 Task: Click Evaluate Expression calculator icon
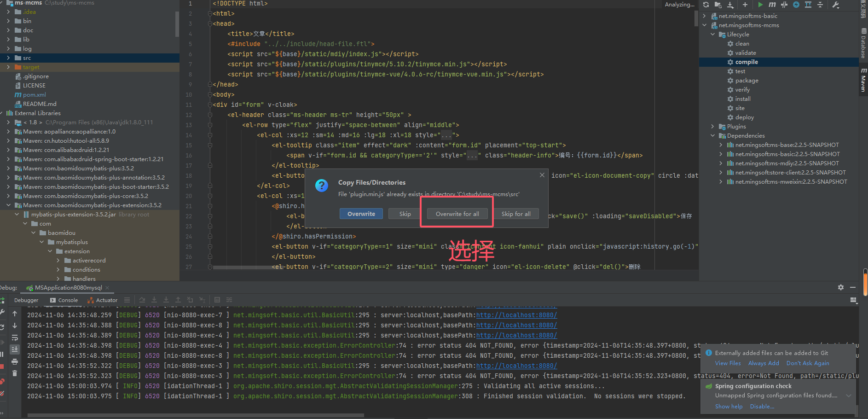[x=217, y=300]
